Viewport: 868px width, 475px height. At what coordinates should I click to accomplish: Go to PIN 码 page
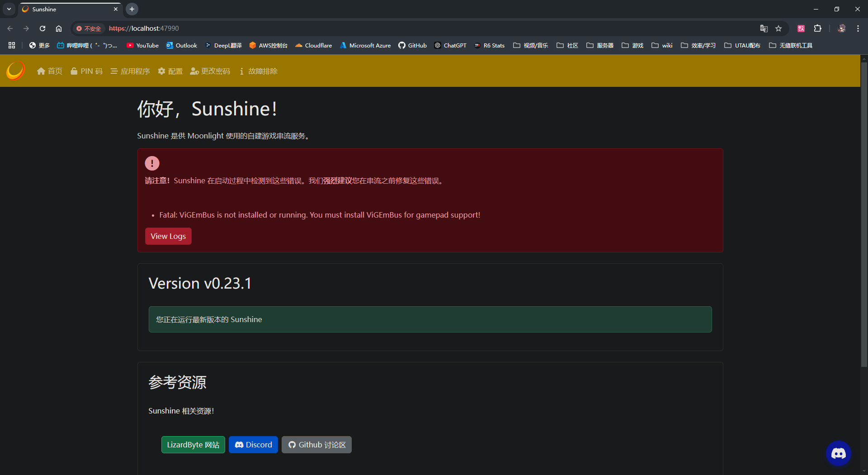[87, 71]
